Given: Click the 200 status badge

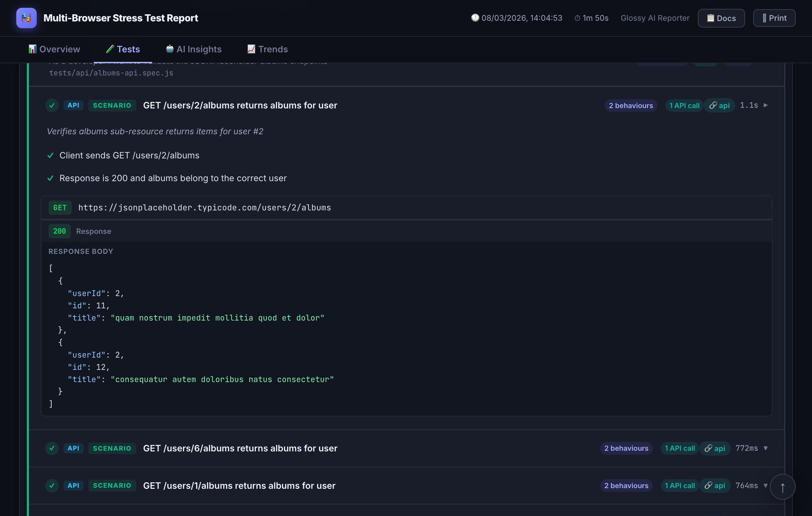Looking at the screenshot, I should click(59, 231).
